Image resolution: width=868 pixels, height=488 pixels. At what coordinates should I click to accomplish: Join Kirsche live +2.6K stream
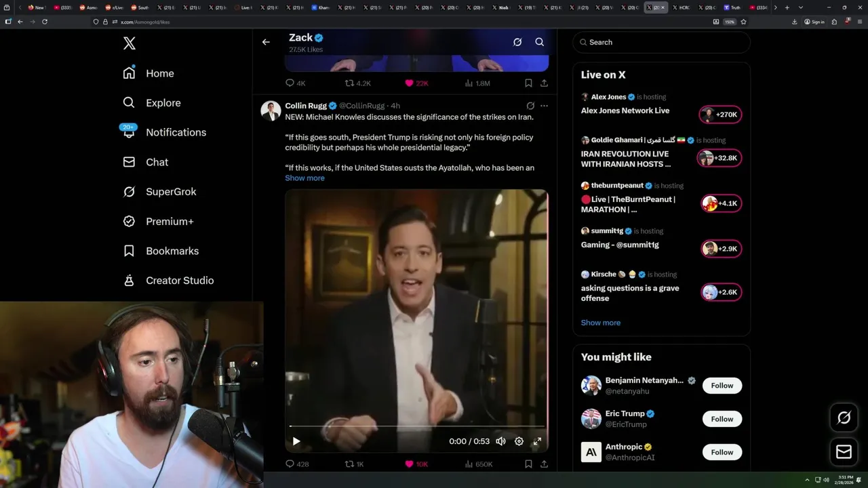(x=721, y=292)
